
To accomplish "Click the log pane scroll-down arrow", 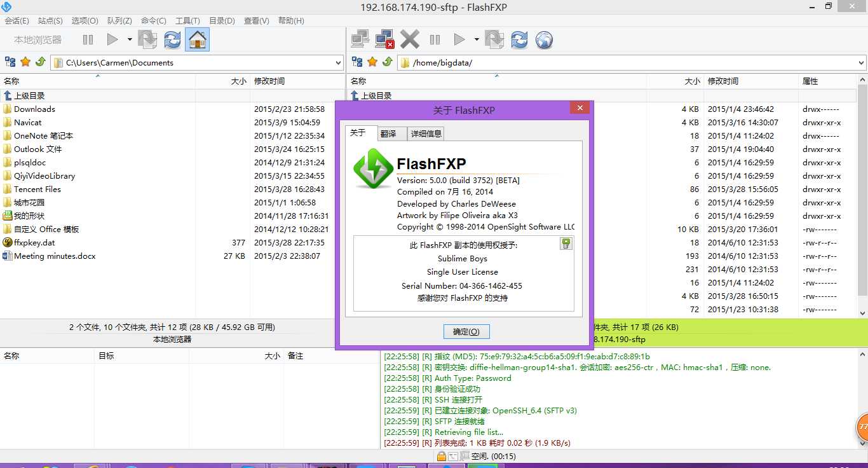I will (863, 444).
